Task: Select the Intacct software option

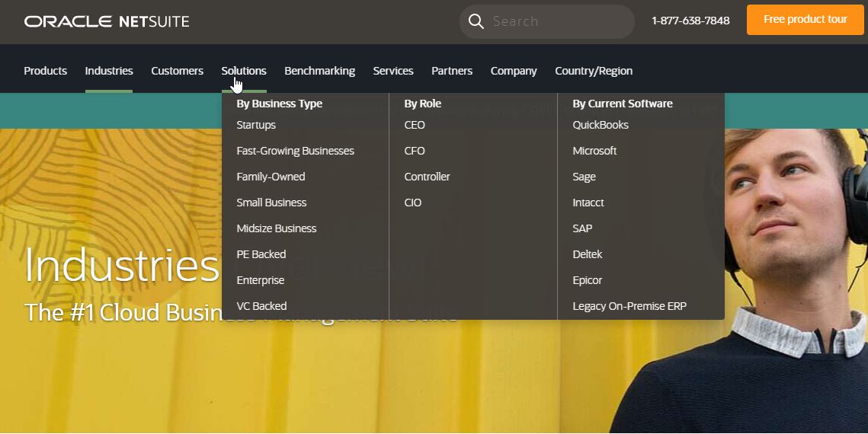Action: [588, 203]
